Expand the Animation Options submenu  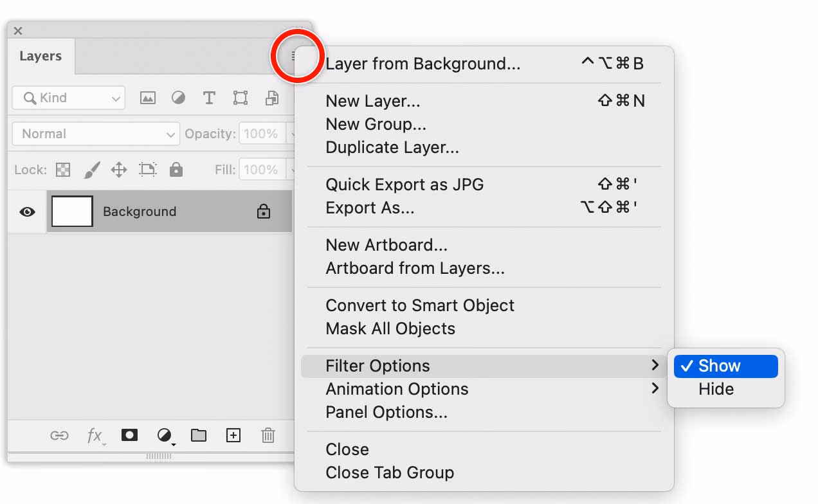[397, 388]
